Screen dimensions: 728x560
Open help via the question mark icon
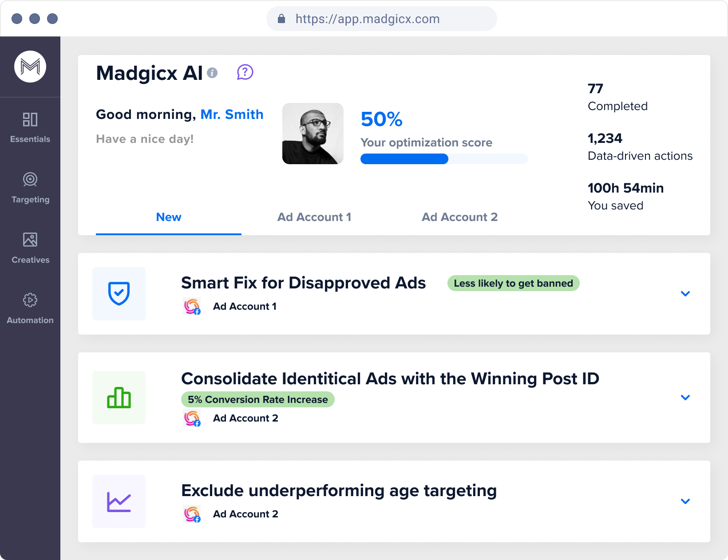point(243,72)
